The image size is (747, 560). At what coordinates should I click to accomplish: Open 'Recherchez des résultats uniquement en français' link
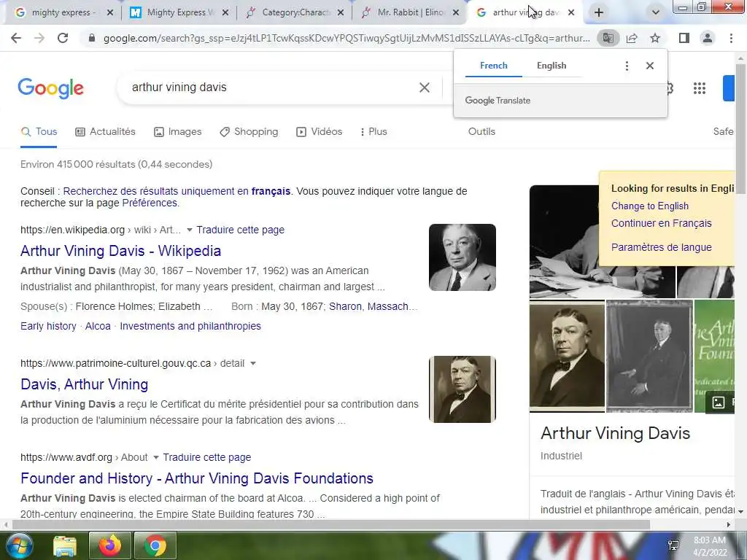[177, 192]
